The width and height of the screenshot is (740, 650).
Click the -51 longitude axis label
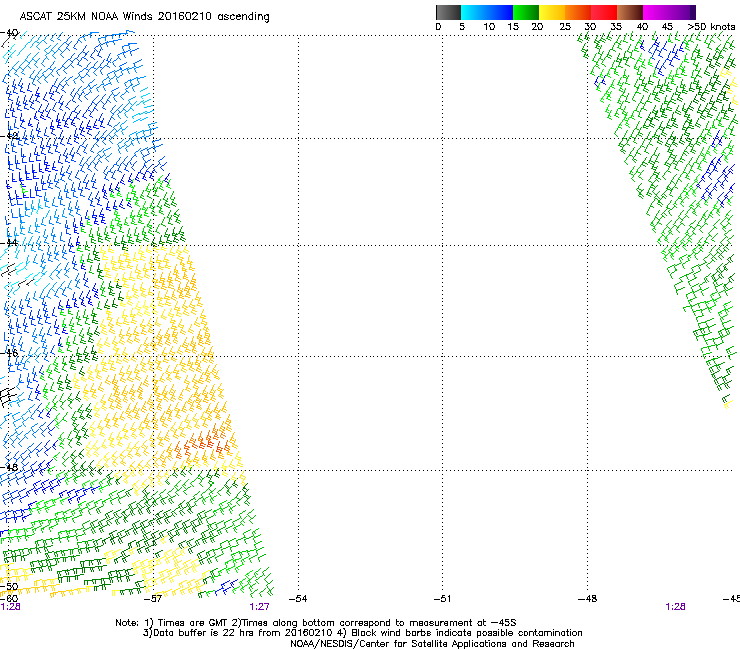(x=442, y=599)
